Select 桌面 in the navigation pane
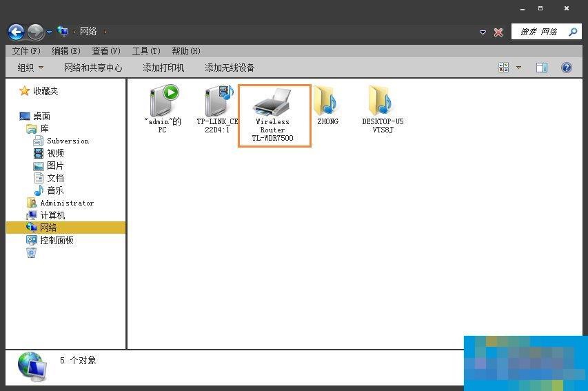This screenshot has height=391, width=588. pos(41,117)
